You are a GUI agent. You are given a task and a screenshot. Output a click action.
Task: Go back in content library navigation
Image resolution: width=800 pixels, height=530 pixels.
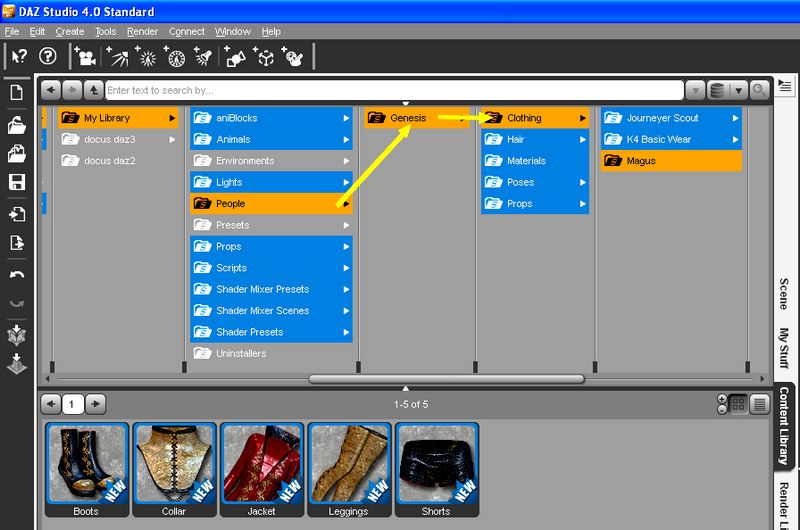point(51,90)
